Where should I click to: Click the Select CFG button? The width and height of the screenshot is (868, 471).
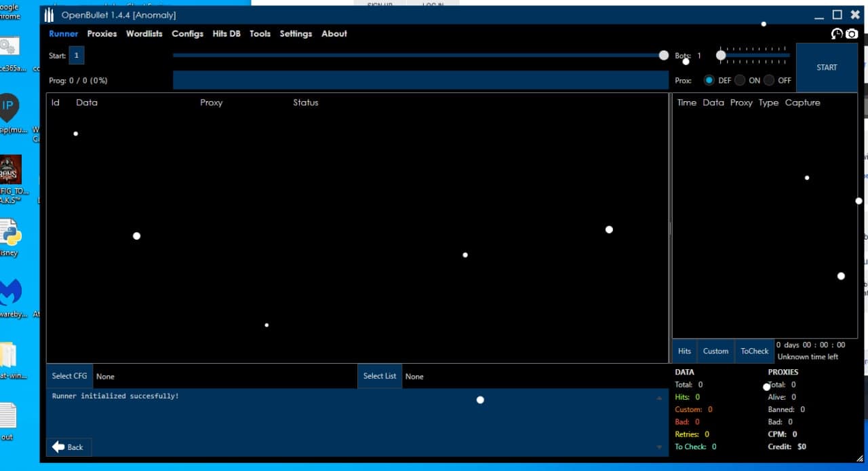(70, 376)
